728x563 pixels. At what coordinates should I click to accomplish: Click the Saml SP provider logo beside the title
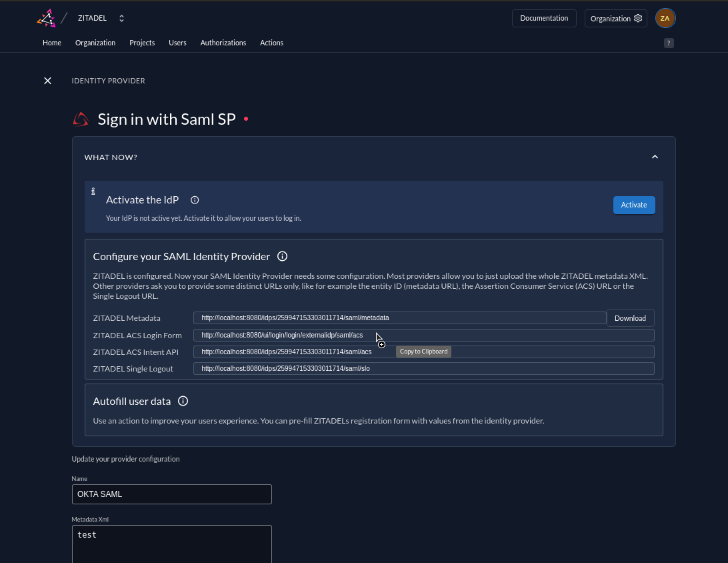(81, 119)
